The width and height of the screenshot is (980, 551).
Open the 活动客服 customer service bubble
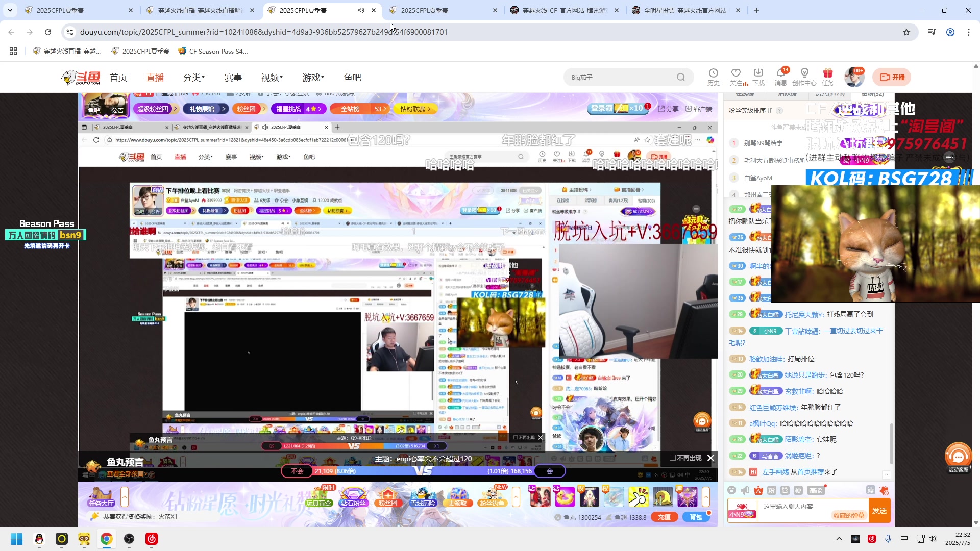click(958, 457)
